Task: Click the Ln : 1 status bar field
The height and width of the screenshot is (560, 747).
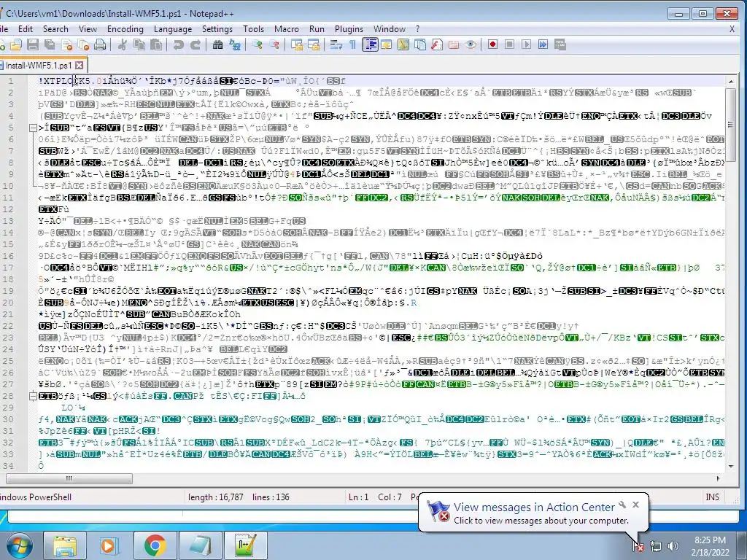Action: click(x=359, y=497)
